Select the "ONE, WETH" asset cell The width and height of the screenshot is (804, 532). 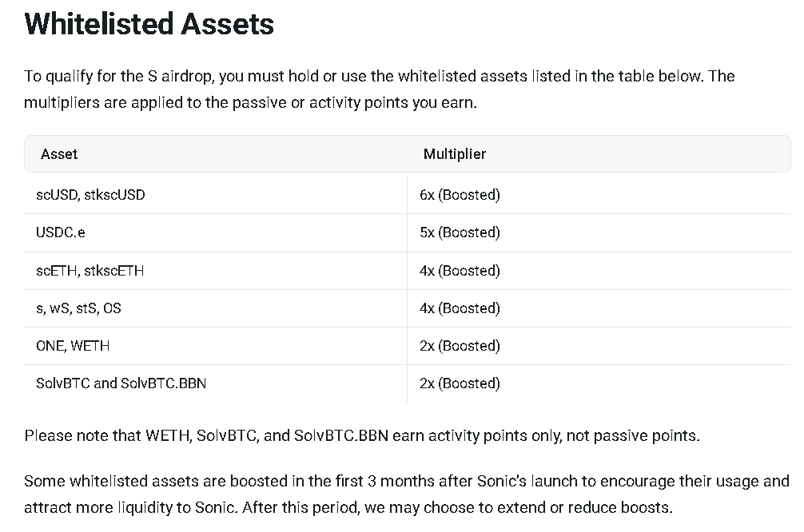[73, 346]
